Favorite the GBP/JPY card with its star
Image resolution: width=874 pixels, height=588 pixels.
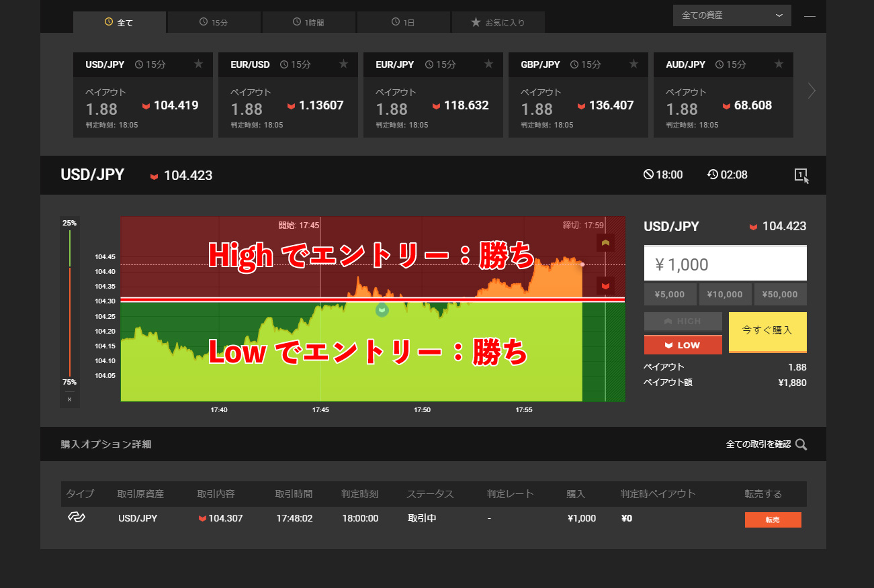point(633,64)
